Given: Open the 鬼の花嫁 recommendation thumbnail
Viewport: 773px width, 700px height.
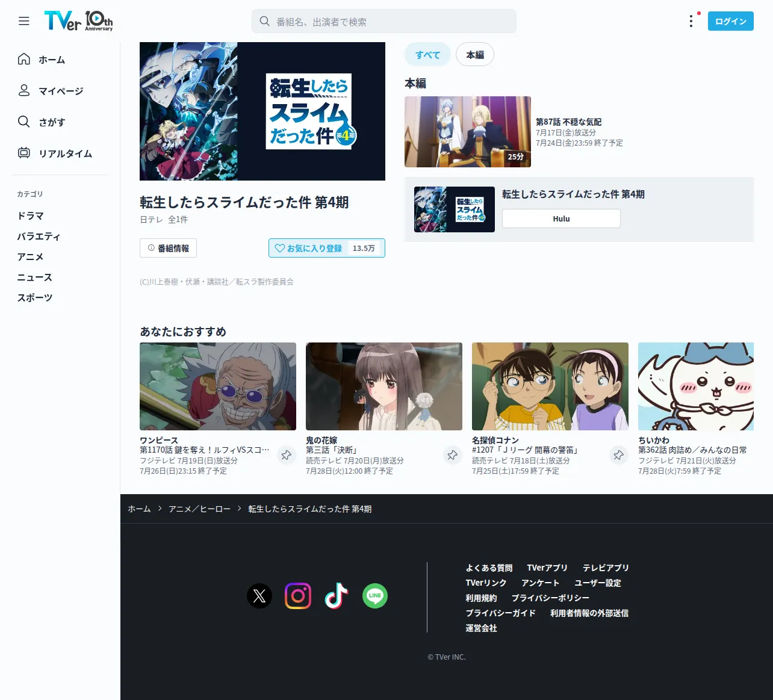Looking at the screenshot, I should click(384, 386).
